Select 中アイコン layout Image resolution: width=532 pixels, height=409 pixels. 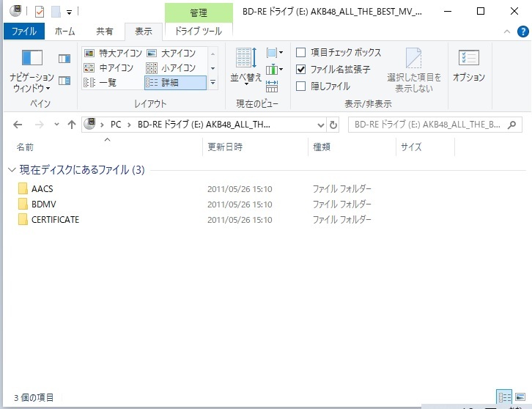tap(108, 68)
